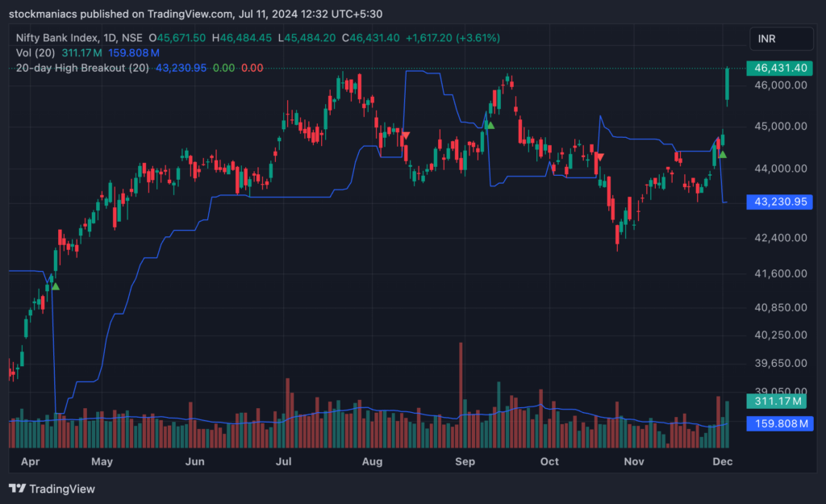Click the open value O45,671.50
This screenshot has width=826, height=504.
point(177,38)
